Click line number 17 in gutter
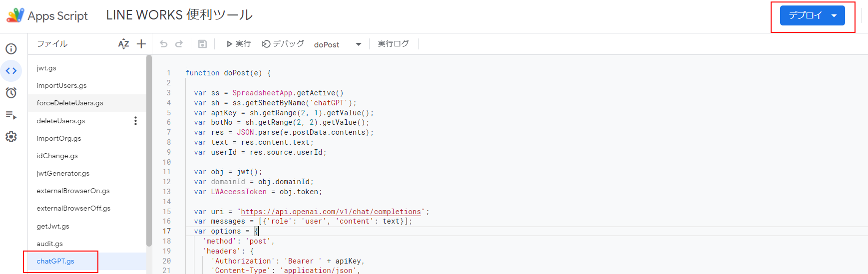The width and height of the screenshot is (868, 274). coord(167,231)
